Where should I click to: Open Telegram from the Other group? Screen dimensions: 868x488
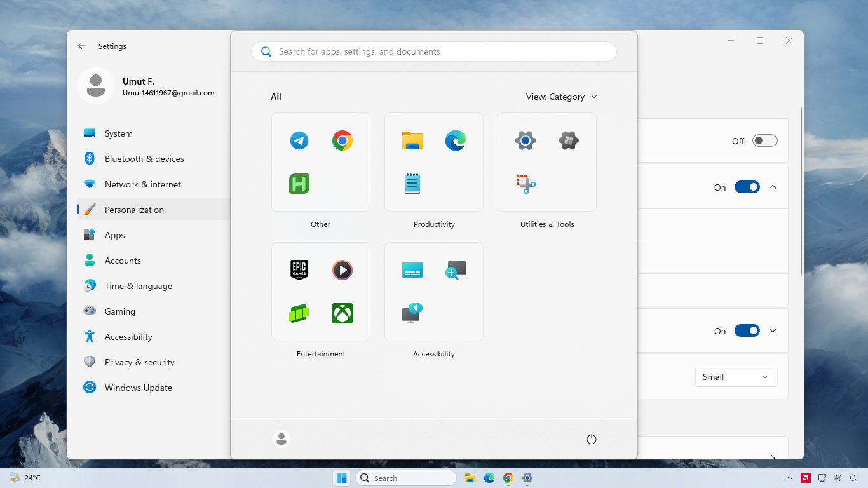[x=299, y=140]
